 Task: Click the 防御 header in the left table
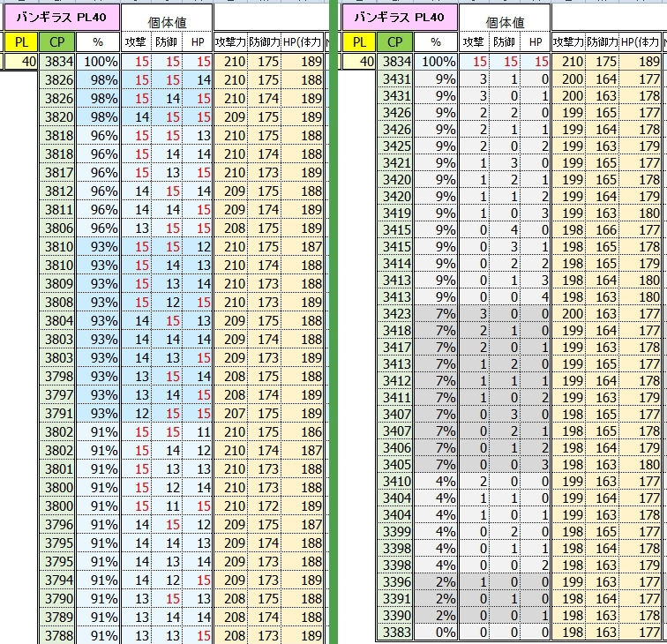167,41
